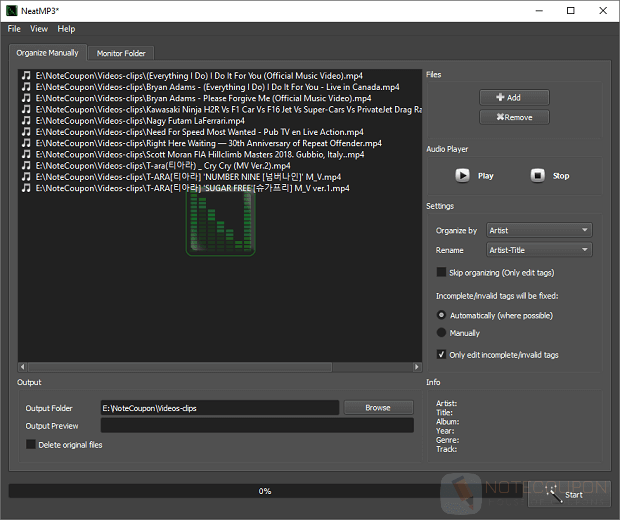Click music note icon of first Official Music Video row
The width and height of the screenshot is (620, 520).
[26, 75]
